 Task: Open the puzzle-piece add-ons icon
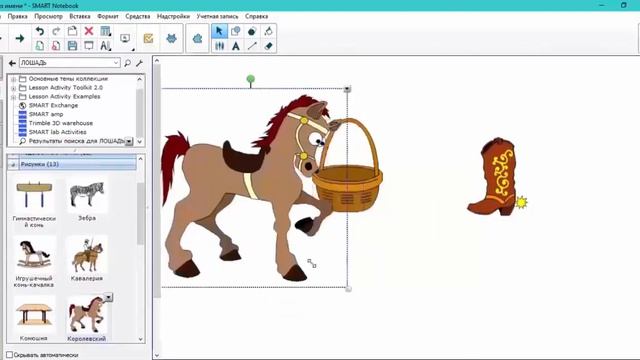(x=198, y=38)
